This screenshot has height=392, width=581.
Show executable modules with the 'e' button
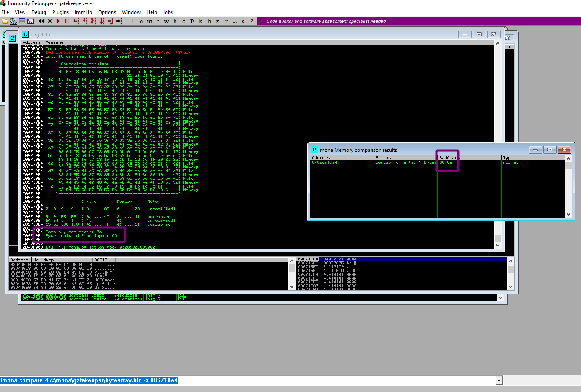pos(141,21)
